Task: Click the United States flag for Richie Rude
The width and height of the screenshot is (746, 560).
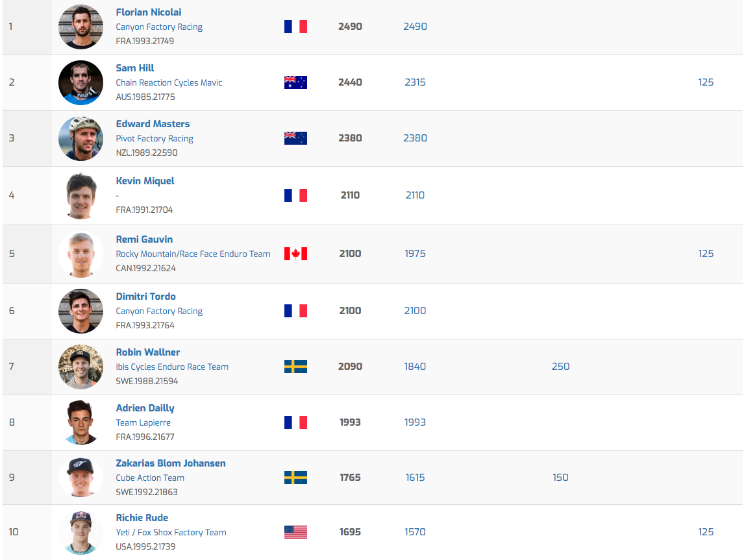Action: [295, 532]
